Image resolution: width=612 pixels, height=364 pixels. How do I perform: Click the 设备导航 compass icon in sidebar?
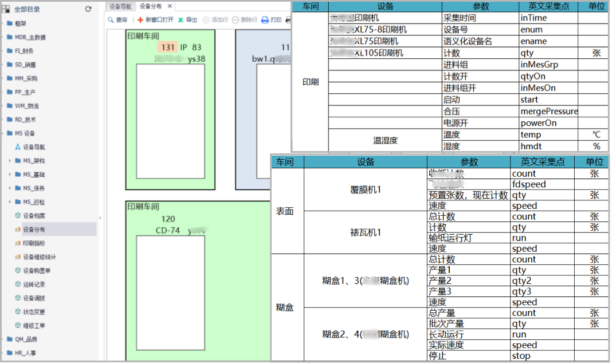(x=18, y=147)
